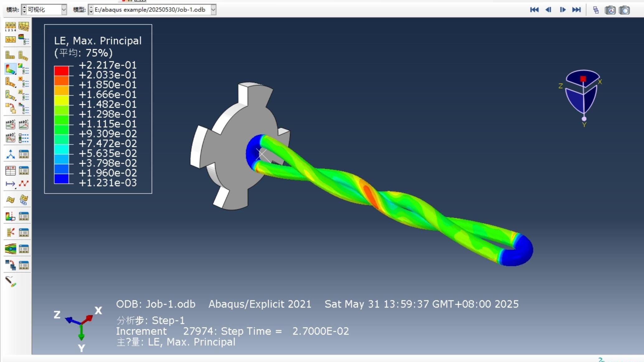Click the rightmost camera icon in toolbar
Image resolution: width=644 pixels, height=362 pixels.
624,10
